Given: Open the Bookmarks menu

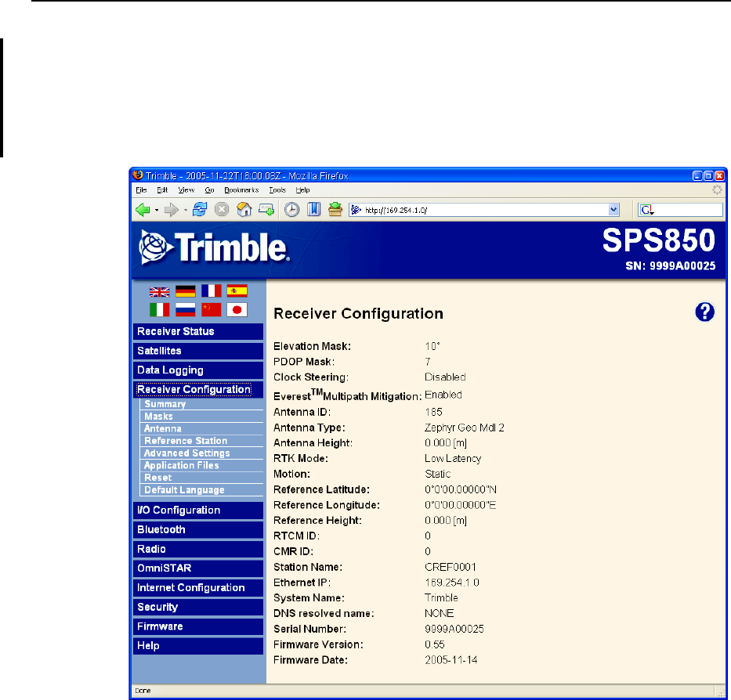Looking at the screenshot, I should click(x=241, y=190).
